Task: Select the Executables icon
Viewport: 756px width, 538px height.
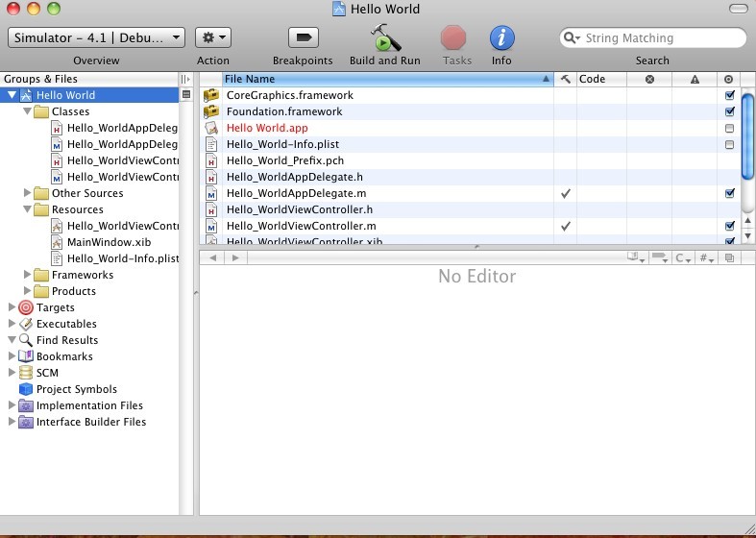Action: (x=26, y=324)
